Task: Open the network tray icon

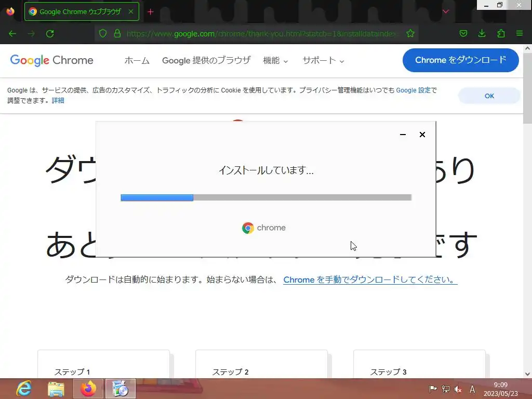Action: pyautogui.click(x=445, y=389)
